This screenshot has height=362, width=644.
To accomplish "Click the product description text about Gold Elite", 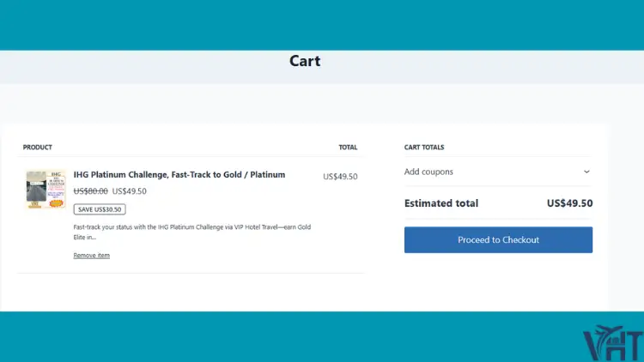I will 191,232.
